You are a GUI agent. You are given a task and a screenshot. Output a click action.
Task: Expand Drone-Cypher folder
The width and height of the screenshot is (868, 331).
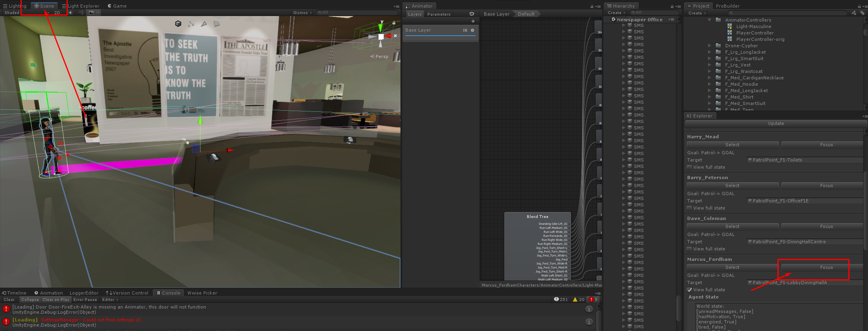coord(710,46)
